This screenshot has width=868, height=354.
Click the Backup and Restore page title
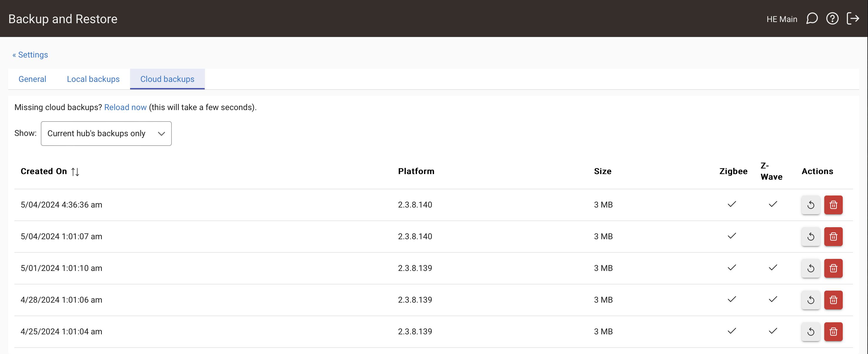click(x=63, y=19)
